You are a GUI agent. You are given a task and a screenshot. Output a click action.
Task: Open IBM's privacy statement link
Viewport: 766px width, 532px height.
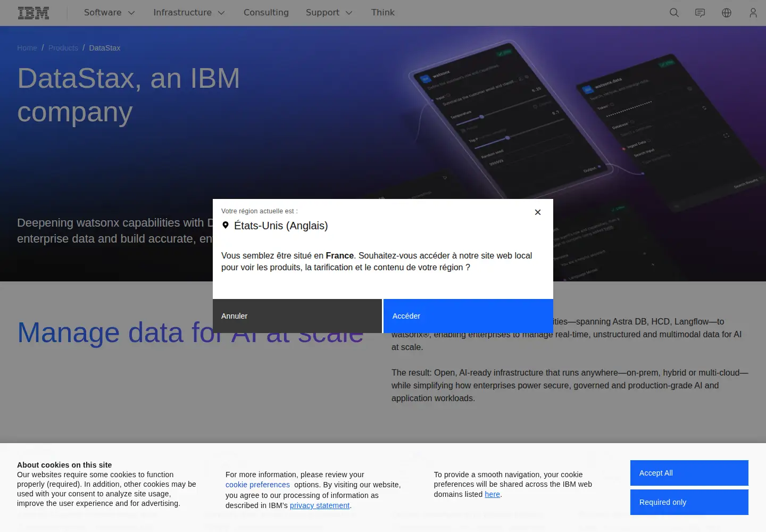(x=320, y=505)
